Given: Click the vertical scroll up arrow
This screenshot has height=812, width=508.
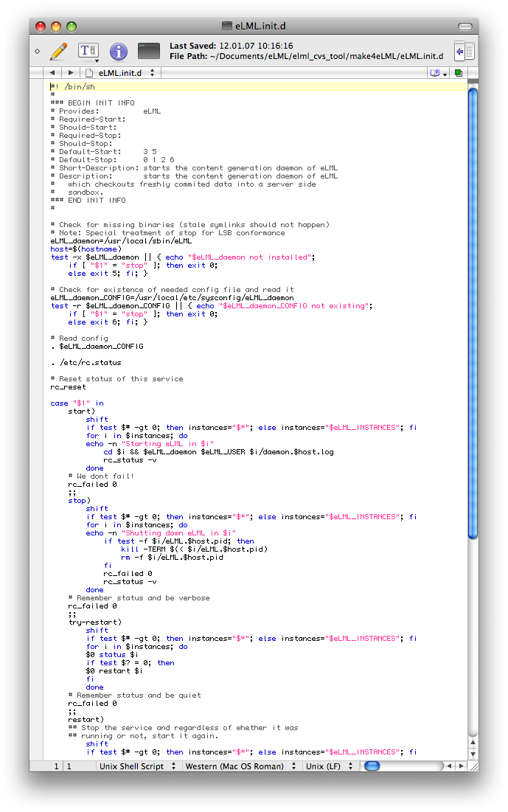Looking at the screenshot, I should pos(473,742).
